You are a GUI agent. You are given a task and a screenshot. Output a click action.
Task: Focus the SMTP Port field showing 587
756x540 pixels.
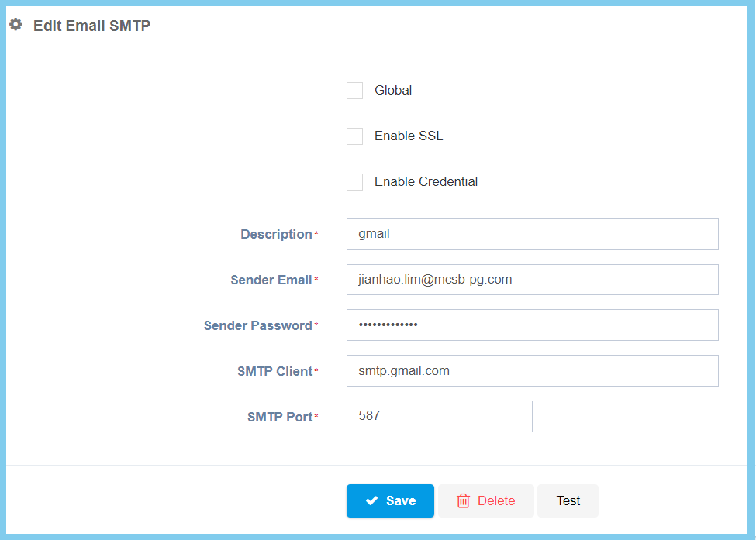click(x=439, y=416)
